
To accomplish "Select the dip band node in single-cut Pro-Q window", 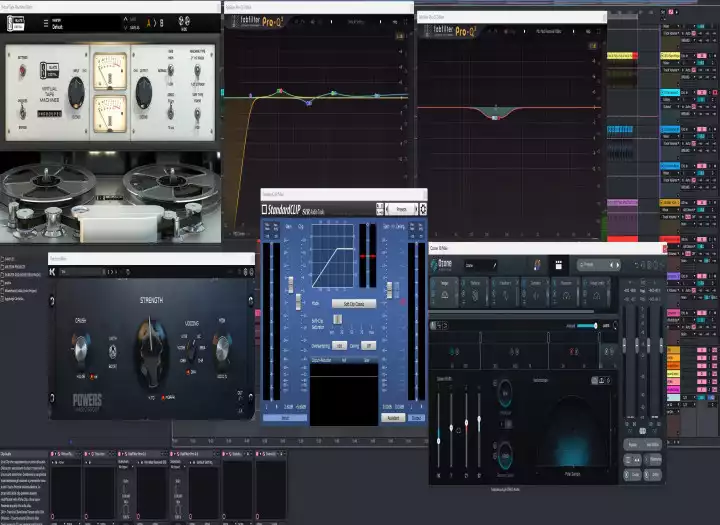I will [x=495, y=118].
